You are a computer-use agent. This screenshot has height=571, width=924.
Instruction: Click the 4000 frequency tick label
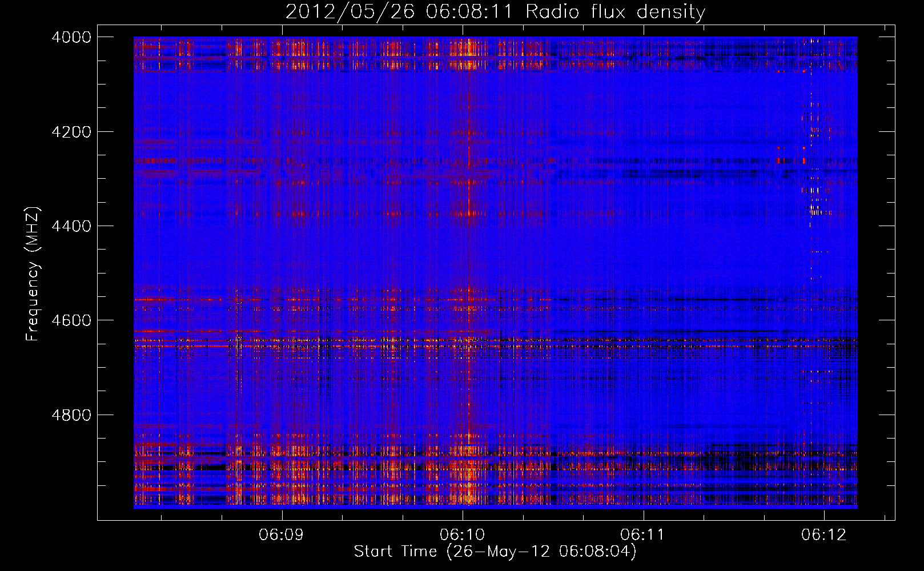coord(71,37)
